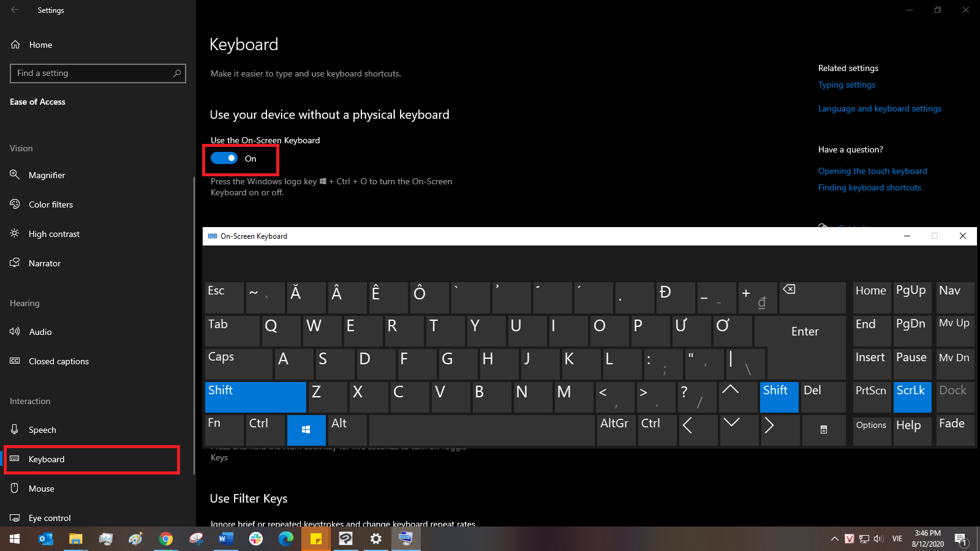The height and width of the screenshot is (551, 980).
Task: Click the backspace key on On-Screen Keyboard
Action: coord(812,298)
